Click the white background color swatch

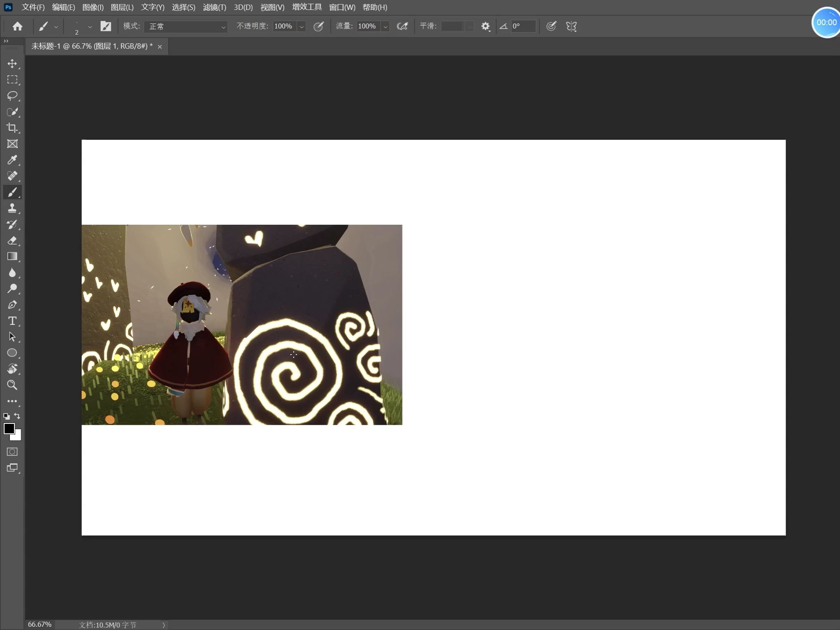click(x=18, y=437)
